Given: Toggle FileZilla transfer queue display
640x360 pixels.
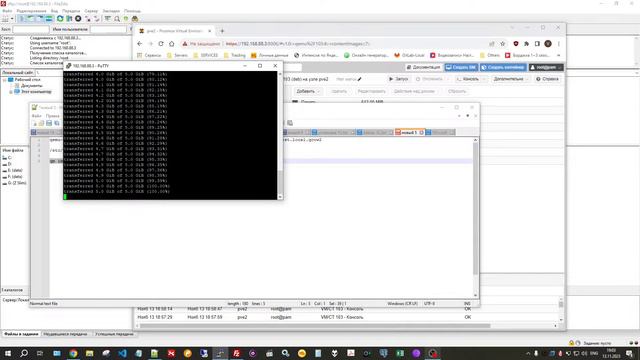Looking at the screenshot, I should 49,19.
